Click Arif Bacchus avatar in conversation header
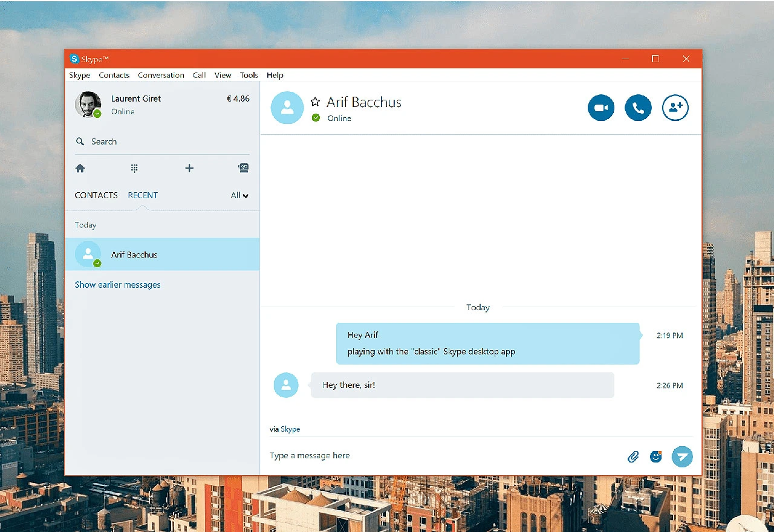774x532 pixels. click(x=287, y=108)
